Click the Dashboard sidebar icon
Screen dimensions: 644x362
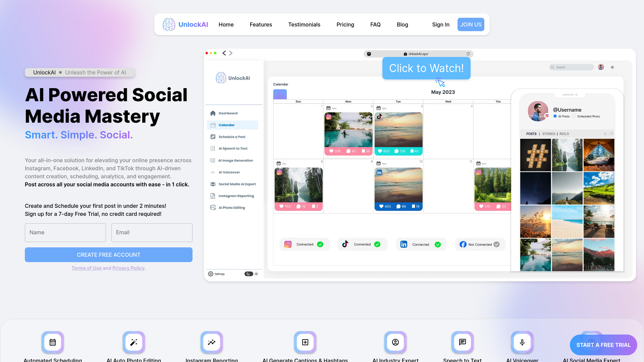pos(213,113)
